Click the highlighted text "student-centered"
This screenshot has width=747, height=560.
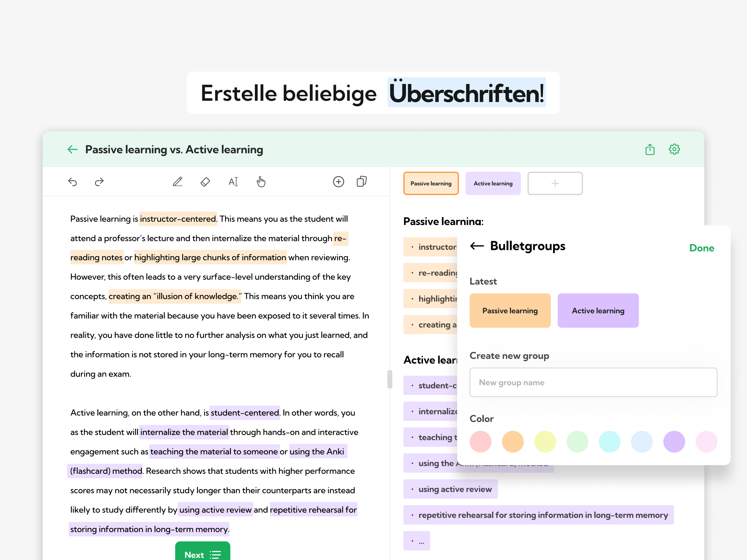point(245,413)
